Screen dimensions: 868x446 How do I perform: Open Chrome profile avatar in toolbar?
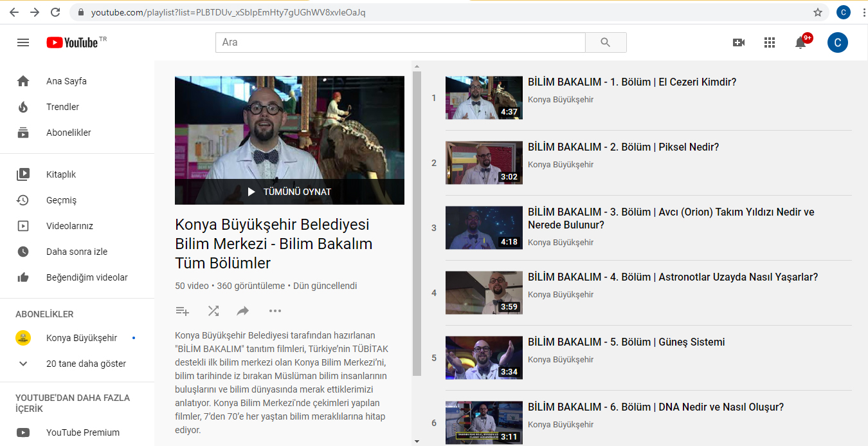(843, 12)
